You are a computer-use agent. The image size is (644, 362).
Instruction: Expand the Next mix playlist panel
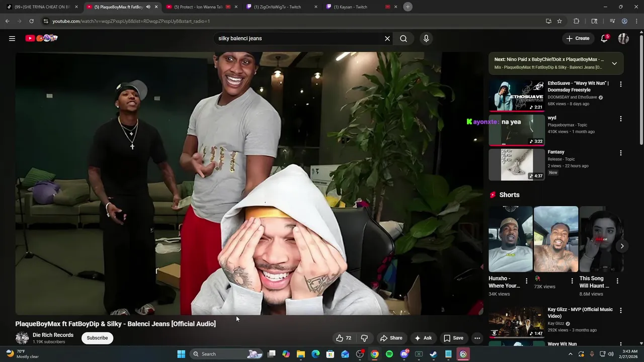coord(614,63)
